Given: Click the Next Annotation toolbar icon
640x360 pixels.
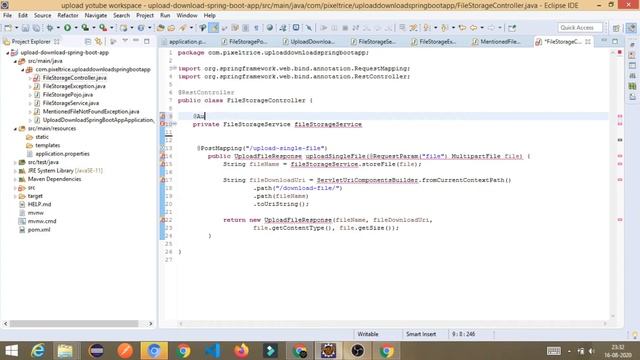Looking at the screenshot, I should 427,28.
